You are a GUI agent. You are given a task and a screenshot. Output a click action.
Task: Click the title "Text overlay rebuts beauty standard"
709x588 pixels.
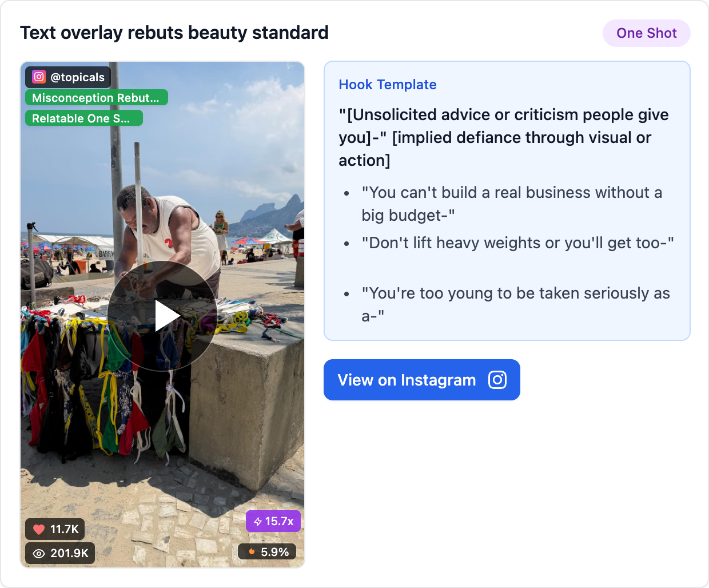coord(174,33)
